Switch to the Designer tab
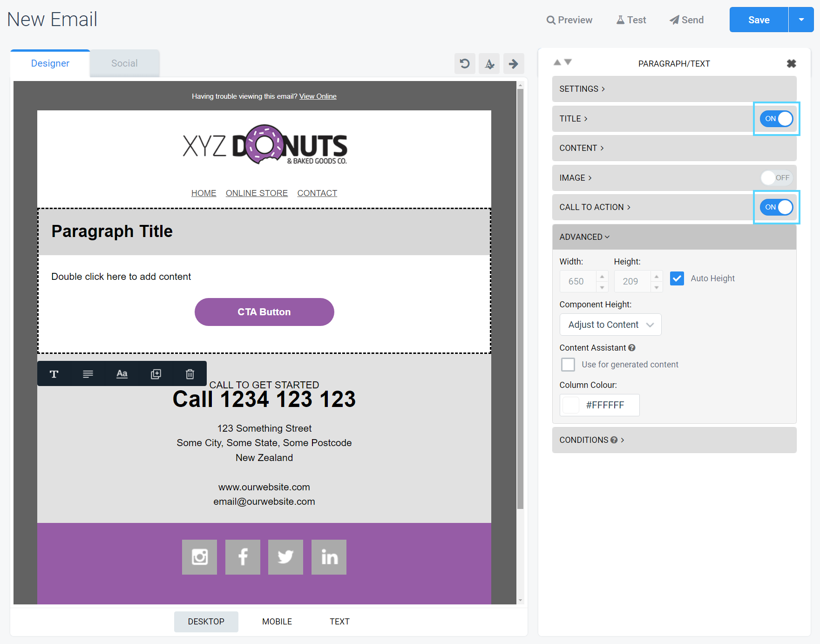 tap(50, 63)
